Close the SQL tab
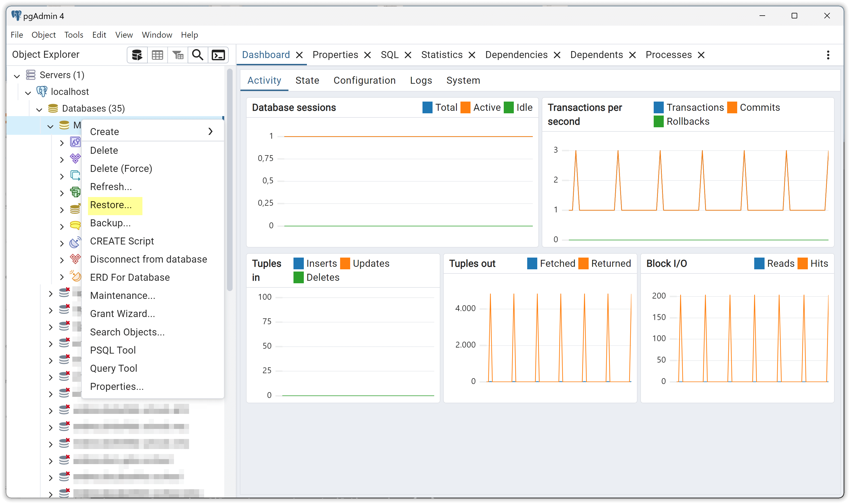 pos(408,55)
